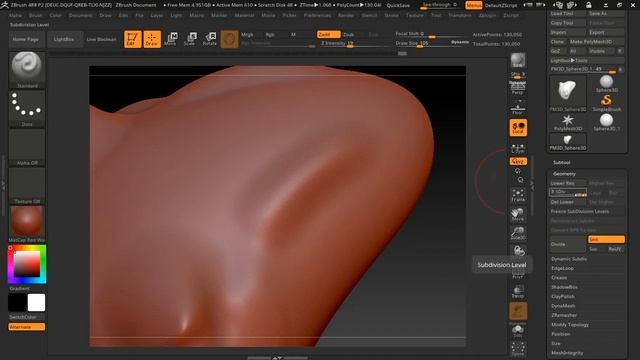Click the Frame view button
Image resolution: width=640 pixels, height=360 pixels.
click(x=518, y=195)
